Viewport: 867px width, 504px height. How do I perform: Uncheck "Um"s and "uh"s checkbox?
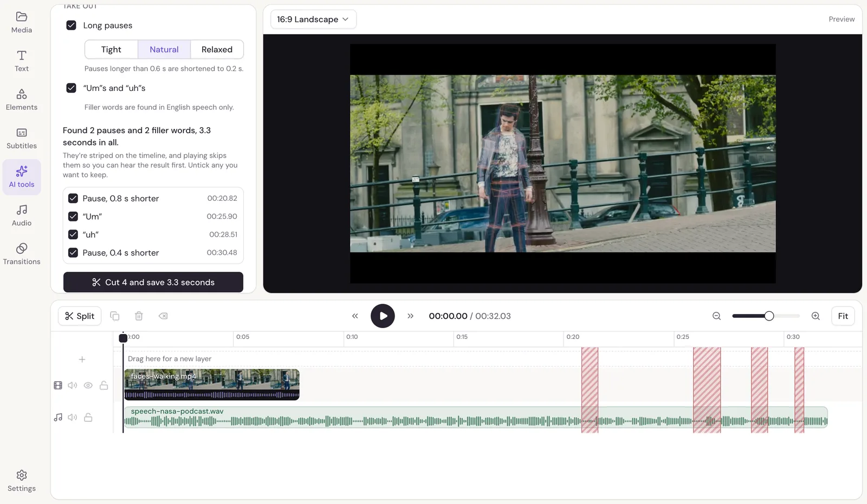click(71, 88)
